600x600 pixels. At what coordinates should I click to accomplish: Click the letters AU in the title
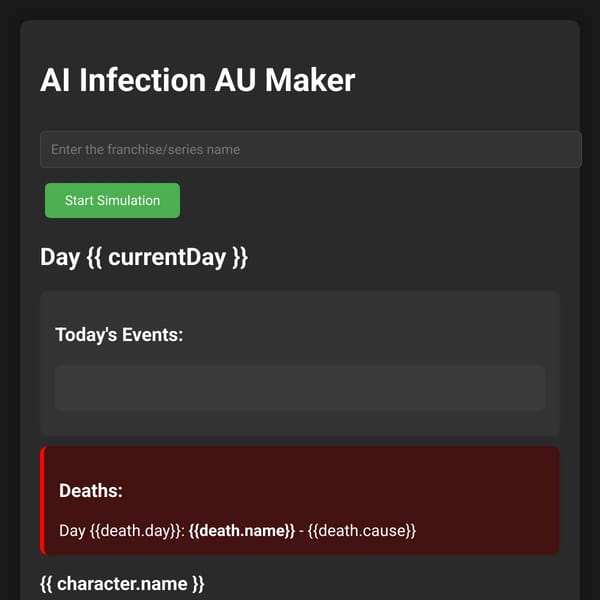(235, 80)
